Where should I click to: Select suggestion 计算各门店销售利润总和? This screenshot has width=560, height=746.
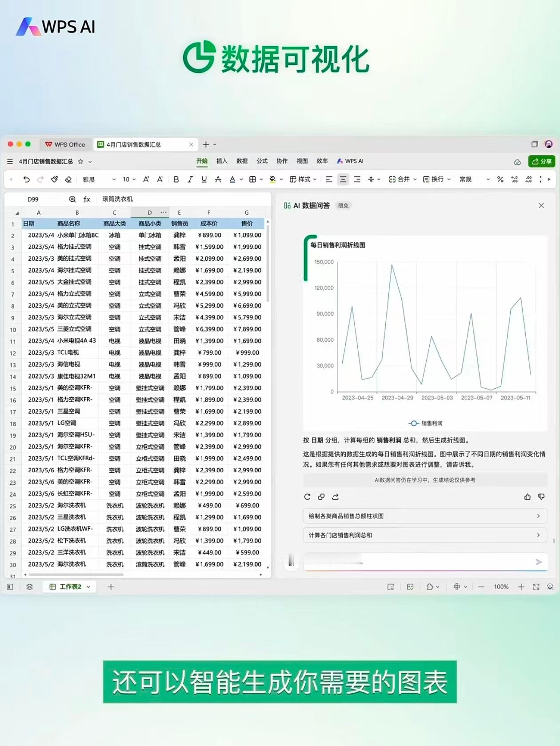(x=425, y=535)
